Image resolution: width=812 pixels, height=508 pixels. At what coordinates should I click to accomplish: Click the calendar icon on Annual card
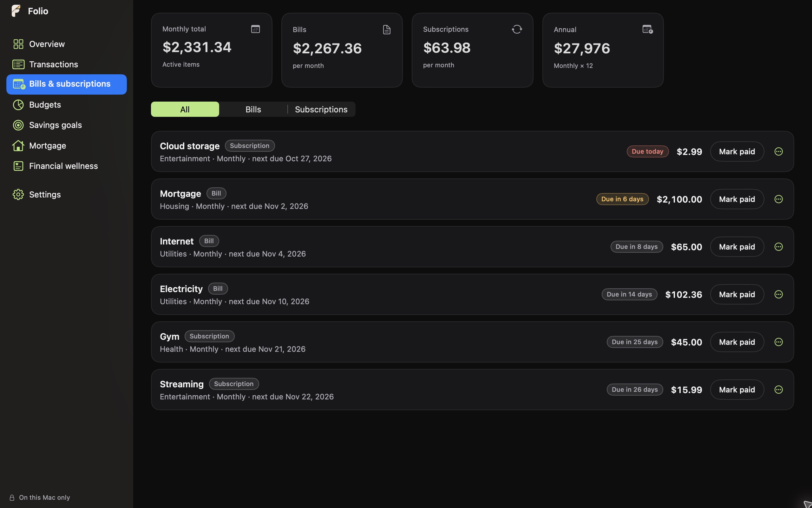tap(647, 29)
